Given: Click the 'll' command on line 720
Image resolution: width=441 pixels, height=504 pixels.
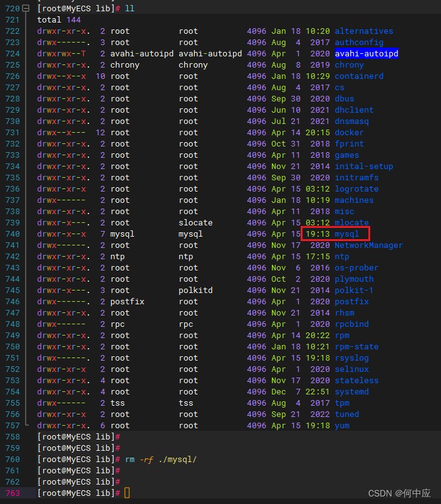Looking at the screenshot, I should (130, 8).
